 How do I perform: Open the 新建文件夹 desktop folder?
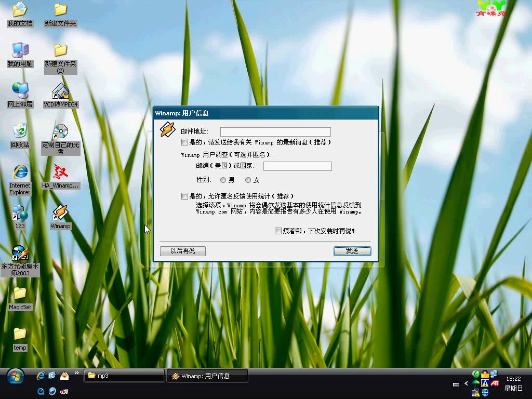[x=60, y=14]
